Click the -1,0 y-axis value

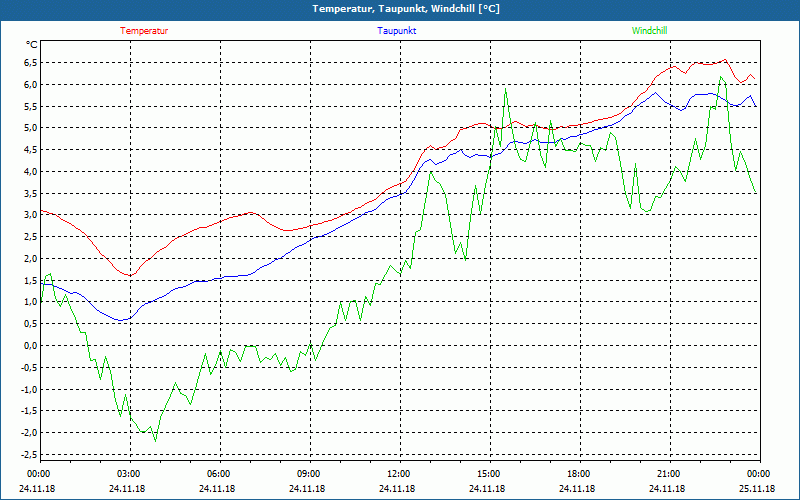tap(29, 389)
